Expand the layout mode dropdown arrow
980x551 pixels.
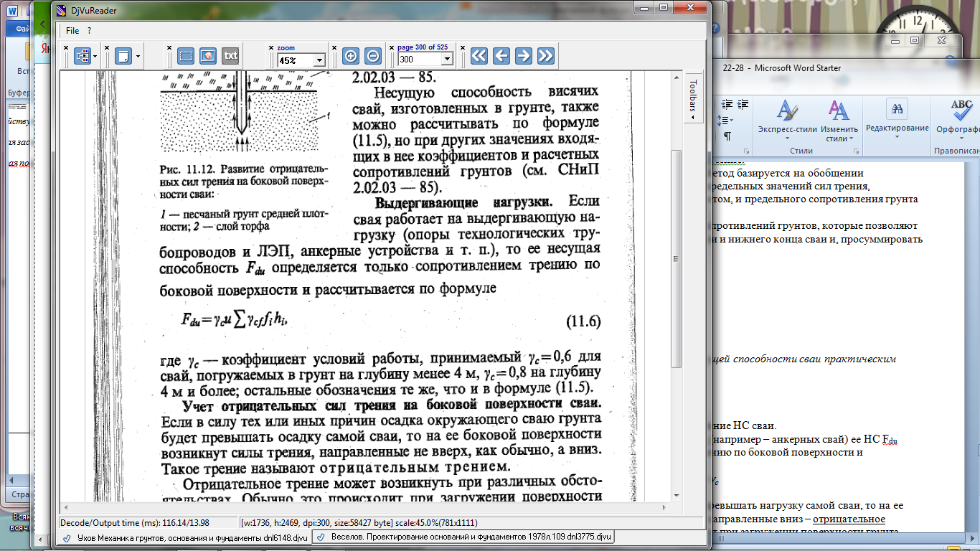tap(96, 56)
